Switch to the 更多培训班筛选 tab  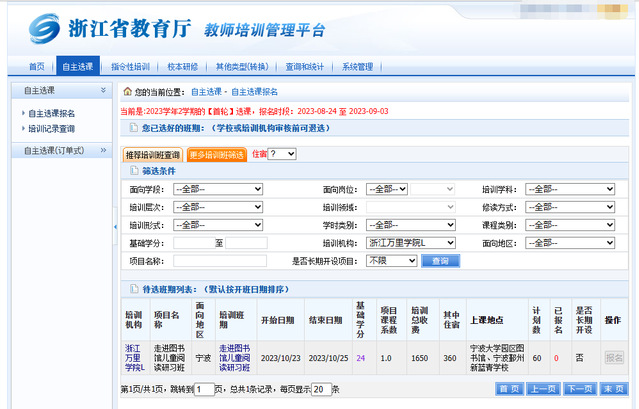click(x=217, y=155)
